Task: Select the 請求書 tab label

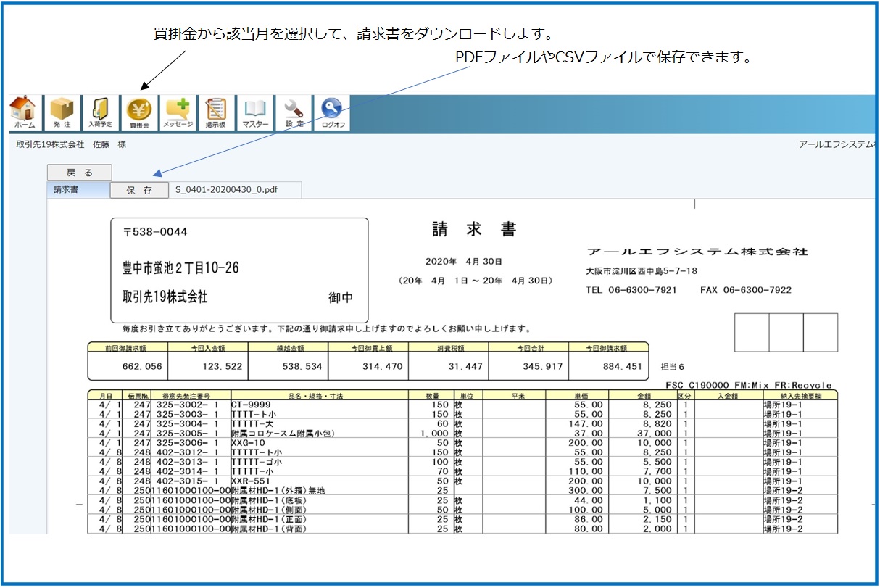Action: coord(66,190)
